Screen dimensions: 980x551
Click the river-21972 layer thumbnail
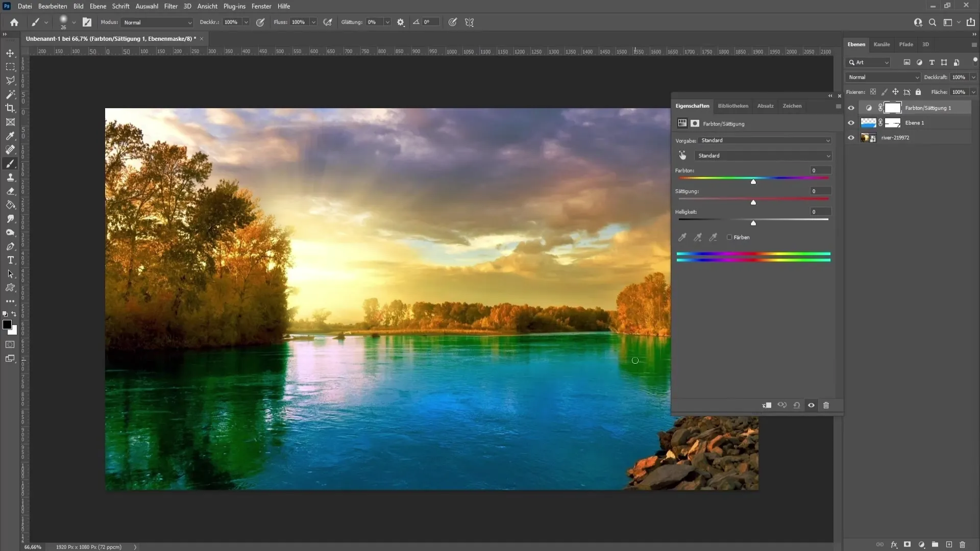868,137
